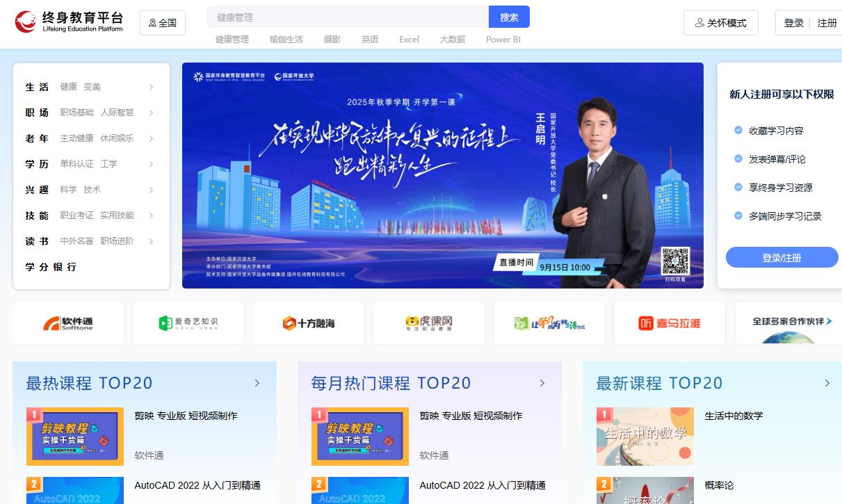Expand 最热课程 TOP20 list arrow
The width and height of the screenshot is (842, 504).
coord(257,383)
